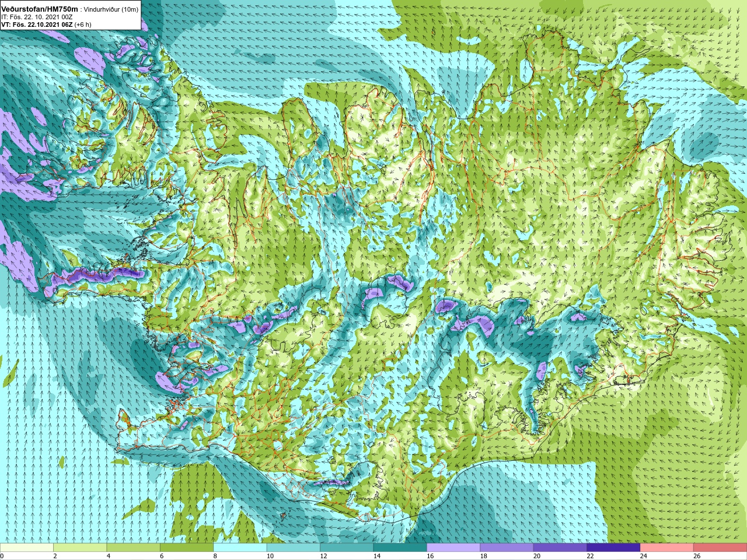This screenshot has width=747, height=560.
Task: Click the '(+6 h)' forecast offset text
Action: 83,24
